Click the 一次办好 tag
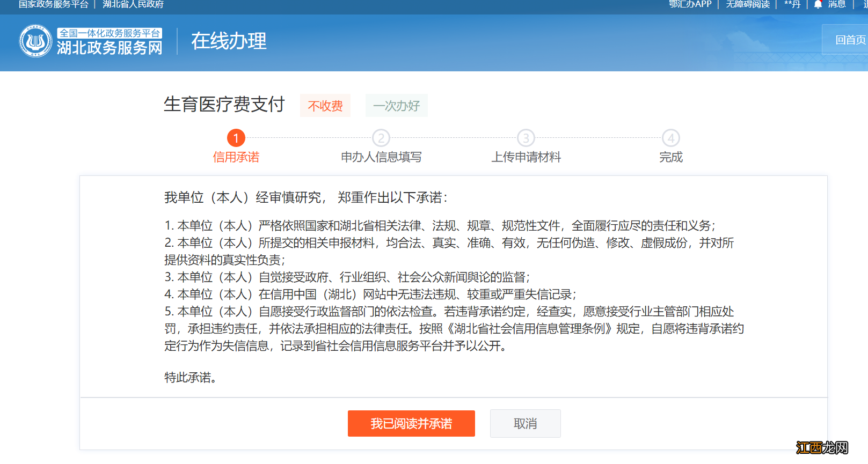Viewport: 868px width, 464px height. click(397, 106)
